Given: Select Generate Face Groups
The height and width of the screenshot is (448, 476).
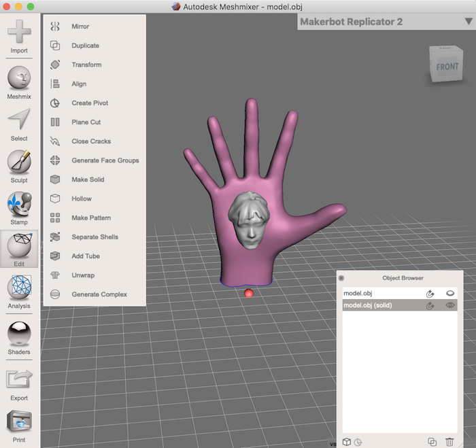Looking at the screenshot, I should click(x=95, y=160).
